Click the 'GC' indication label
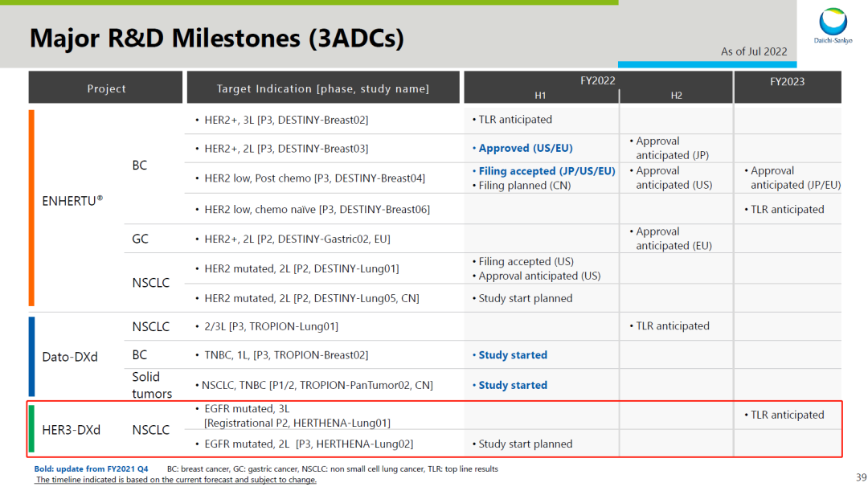 (x=140, y=239)
